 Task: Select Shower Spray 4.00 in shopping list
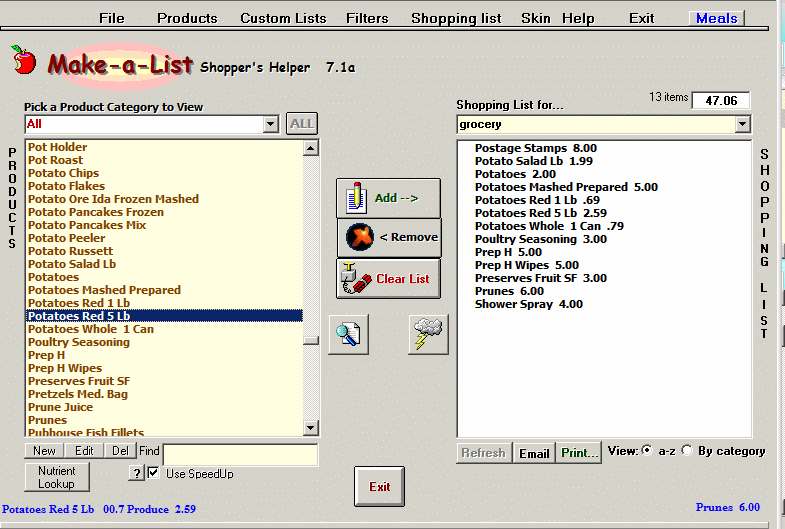[x=529, y=304]
